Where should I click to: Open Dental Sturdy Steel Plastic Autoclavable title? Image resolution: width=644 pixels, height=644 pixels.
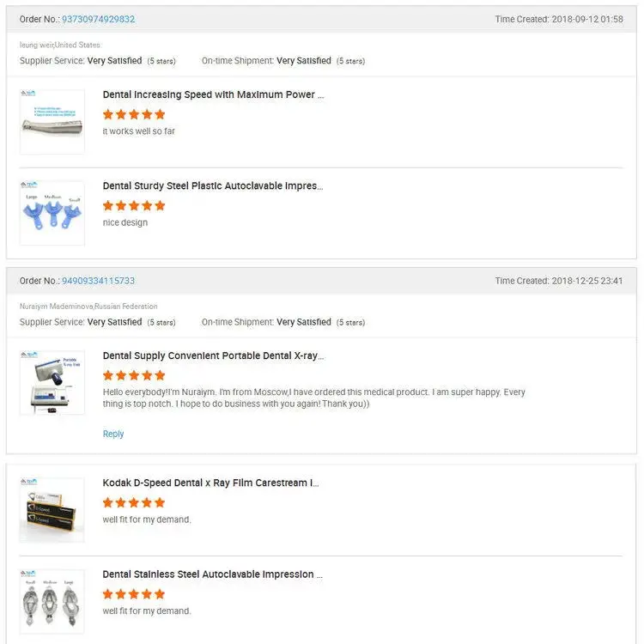[x=213, y=185]
